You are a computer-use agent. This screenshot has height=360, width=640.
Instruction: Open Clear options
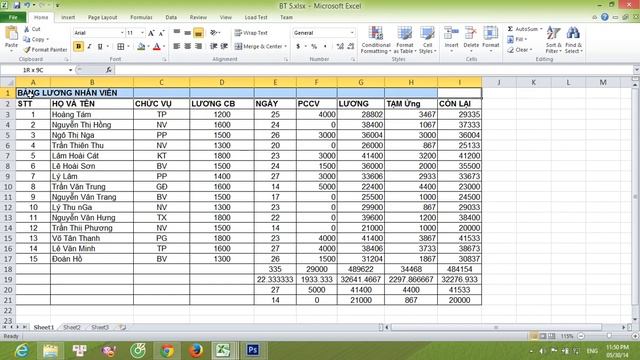pos(520,50)
